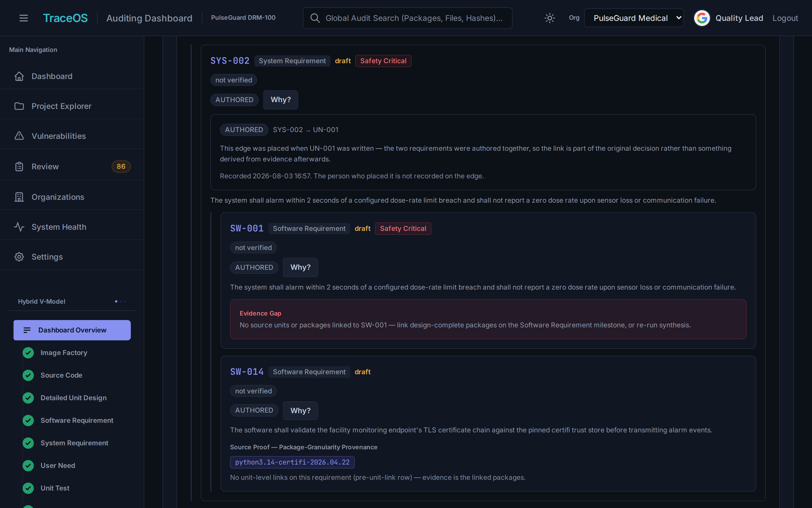Screen dimensions: 812x508
Task: Click the Evidence Gap heading
Action: 261,313
